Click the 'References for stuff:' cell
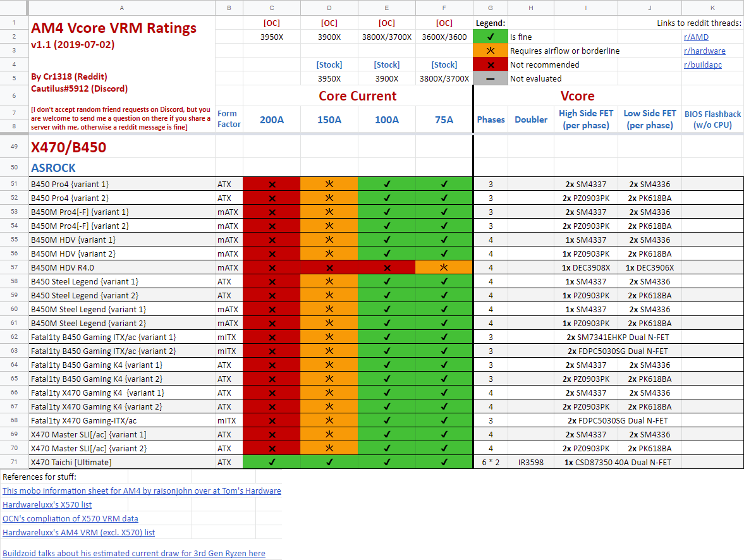 [39, 477]
